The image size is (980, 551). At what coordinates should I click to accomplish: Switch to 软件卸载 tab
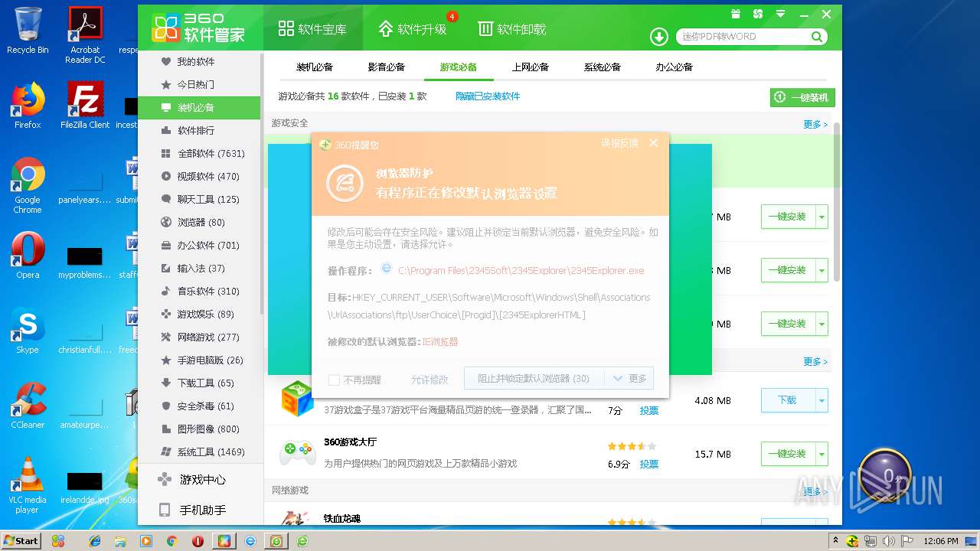[511, 29]
